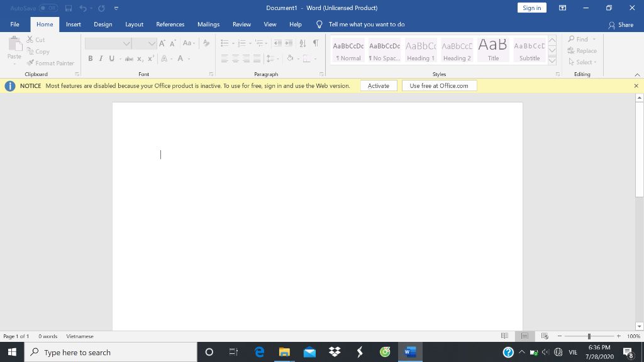Align text right
This screenshot has height=362, width=644.
tap(246, 58)
